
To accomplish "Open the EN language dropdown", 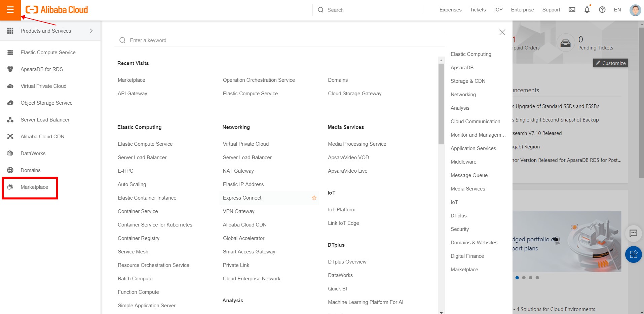I will click(617, 10).
